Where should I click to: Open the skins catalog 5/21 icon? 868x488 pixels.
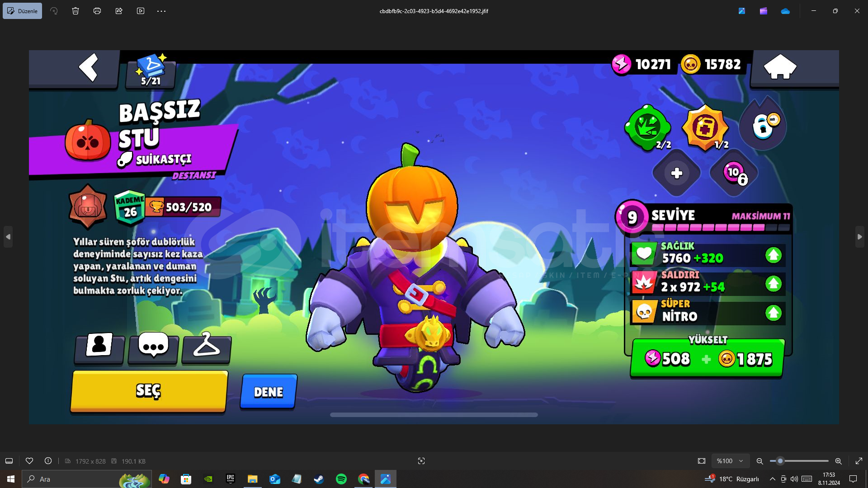point(151,70)
